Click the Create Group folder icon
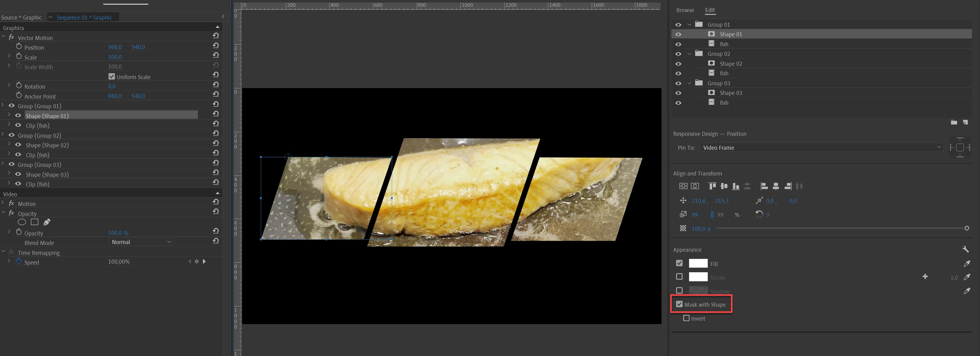980x356 pixels. pyautogui.click(x=954, y=122)
